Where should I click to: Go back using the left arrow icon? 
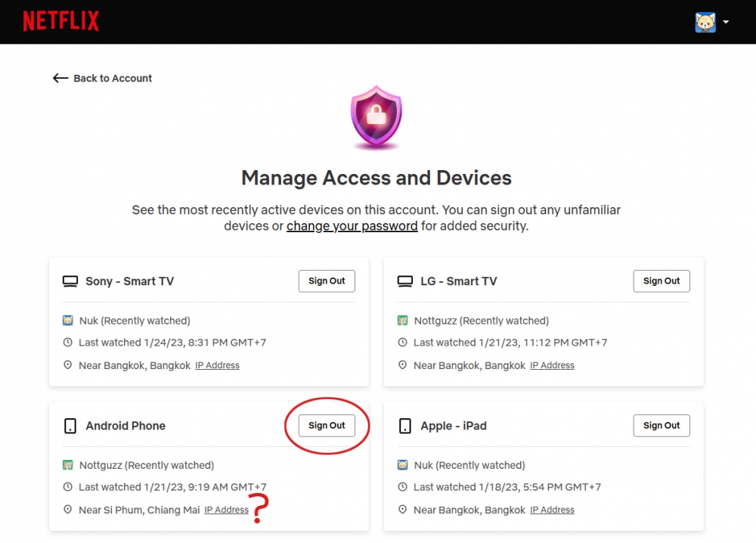click(60, 78)
